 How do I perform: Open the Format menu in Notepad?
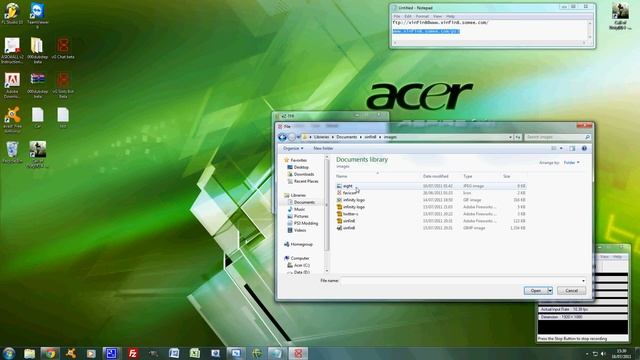422,16
